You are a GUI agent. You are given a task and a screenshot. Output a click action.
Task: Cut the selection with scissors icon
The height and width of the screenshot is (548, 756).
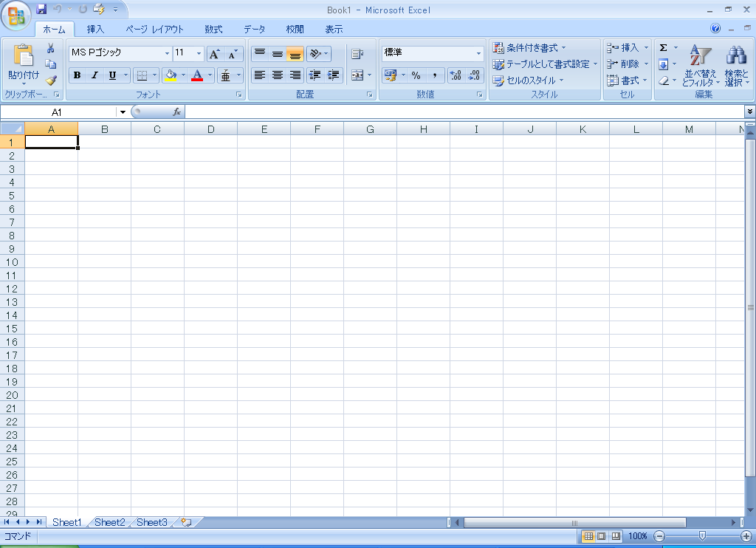51,48
